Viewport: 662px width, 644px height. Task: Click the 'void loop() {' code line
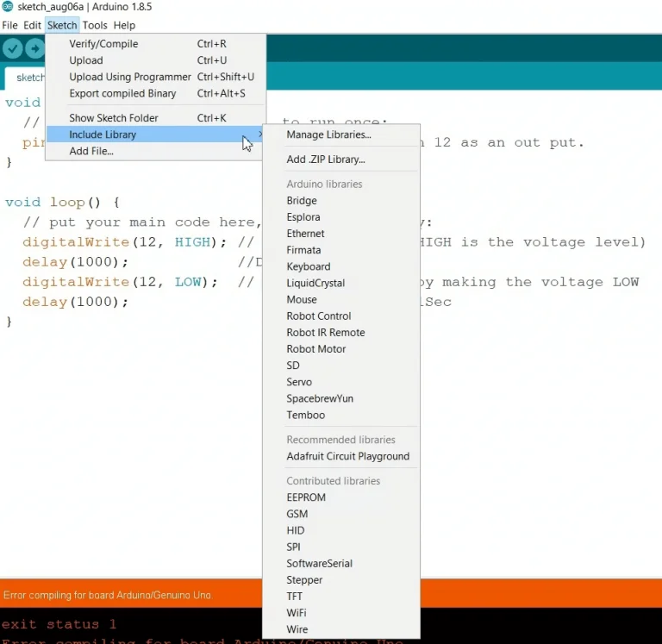62,203
